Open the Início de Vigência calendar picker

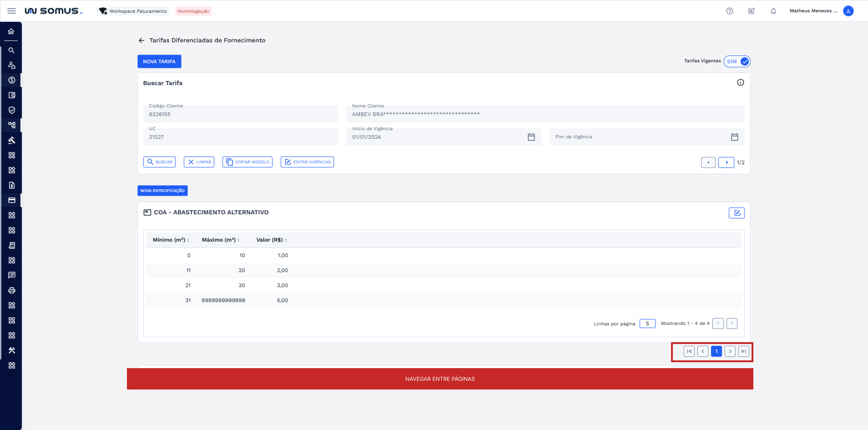(531, 137)
